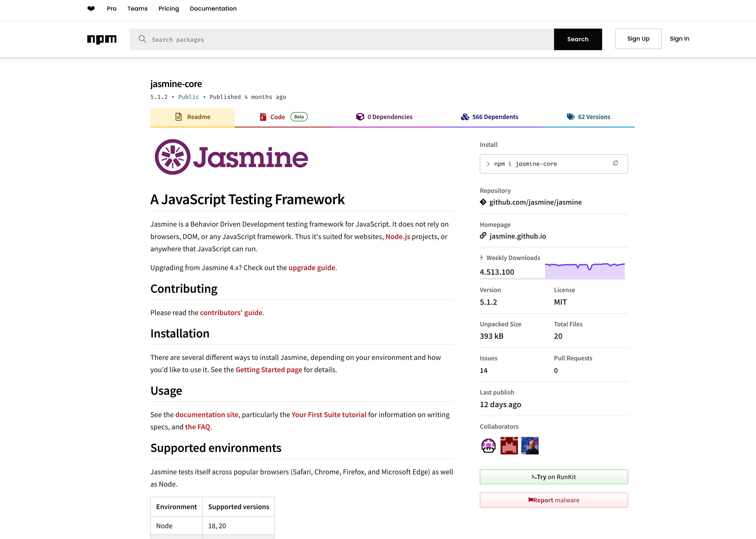Click the Supported environments heading
Image resolution: width=756 pixels, height=539 pixels.
point(216,448)
